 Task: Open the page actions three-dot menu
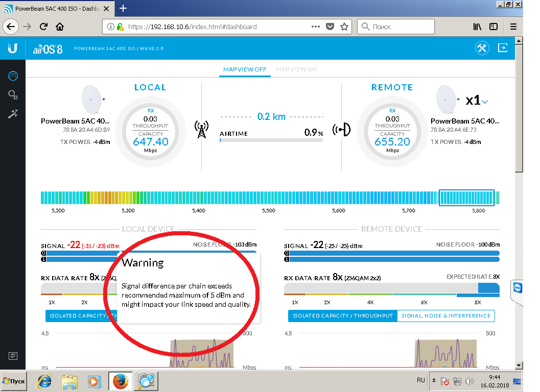315,27
